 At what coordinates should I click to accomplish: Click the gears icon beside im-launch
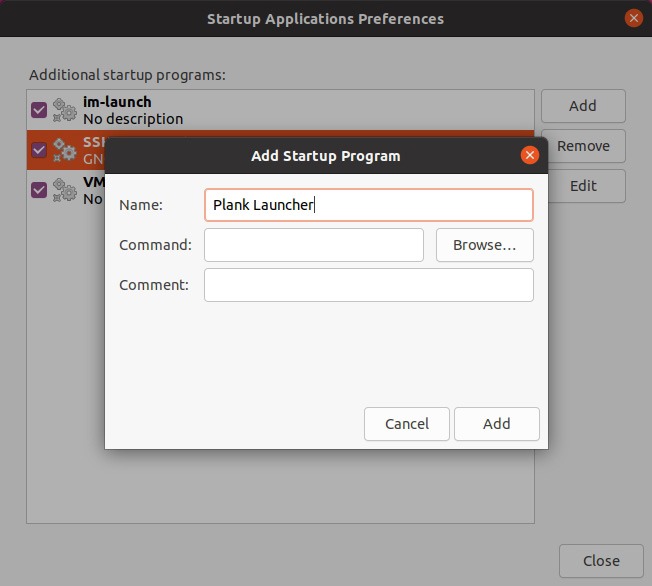[x=64, y=110]
